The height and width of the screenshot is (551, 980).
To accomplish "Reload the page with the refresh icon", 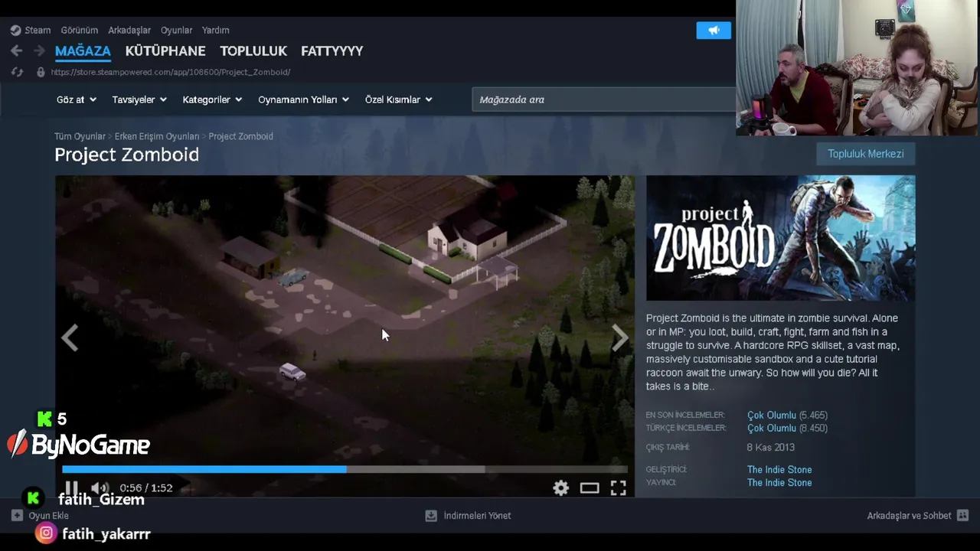I will click(17, 72).
